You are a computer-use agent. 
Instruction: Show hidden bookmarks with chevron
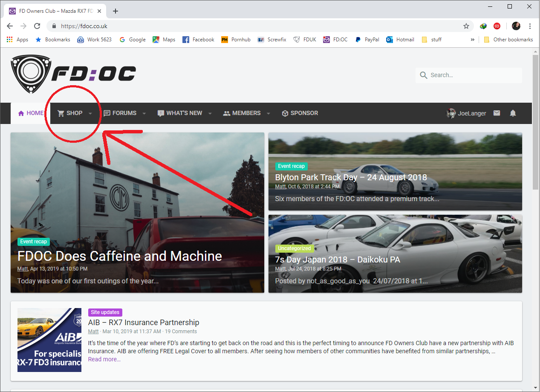(473, 40)
